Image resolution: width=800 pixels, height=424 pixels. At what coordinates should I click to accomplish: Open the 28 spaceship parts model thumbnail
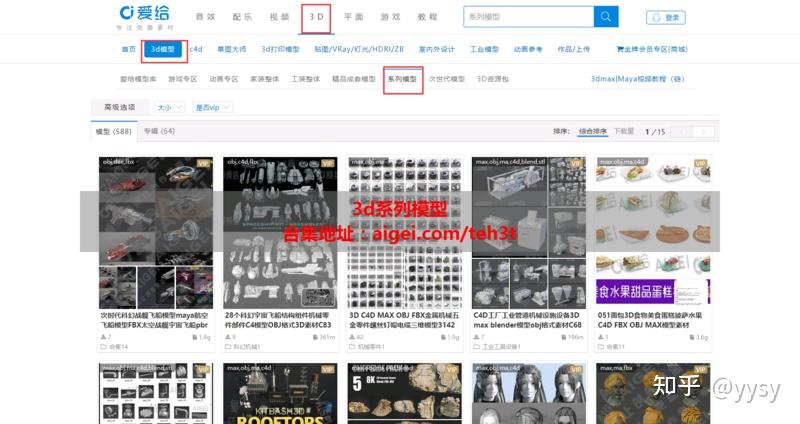(280, 233)
